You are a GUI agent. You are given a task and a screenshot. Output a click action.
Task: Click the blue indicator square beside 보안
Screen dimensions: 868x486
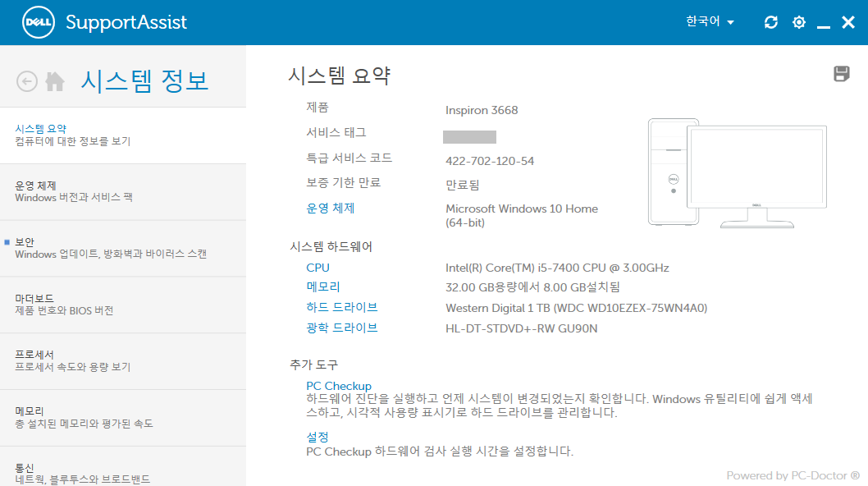pos(7,242)
